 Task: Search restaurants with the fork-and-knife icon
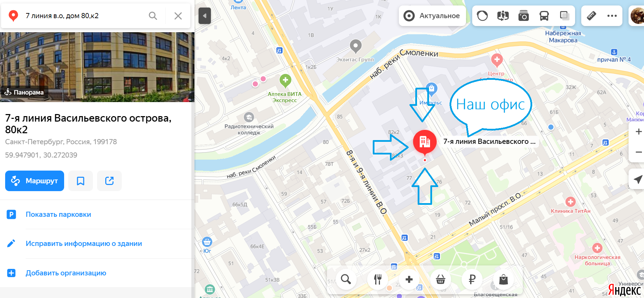click(378, 280)
